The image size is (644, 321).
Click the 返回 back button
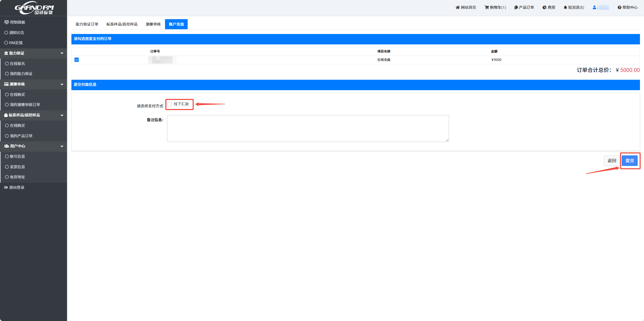pyautogui.click(x=612, y=161)
